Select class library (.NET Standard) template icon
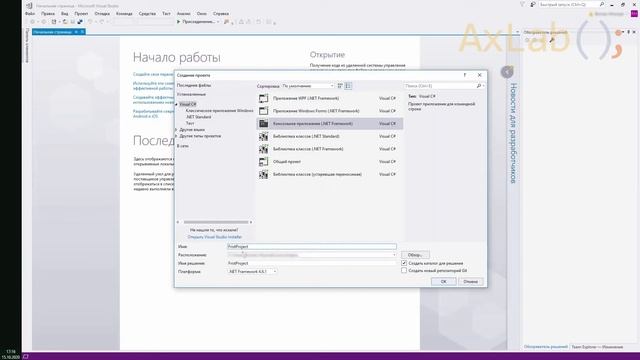 264,136
